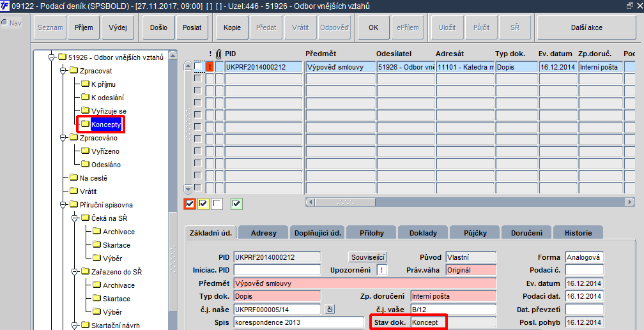
Task: Click the red exclamation Upozornění indicator
Action: click(x=382, y=270)
